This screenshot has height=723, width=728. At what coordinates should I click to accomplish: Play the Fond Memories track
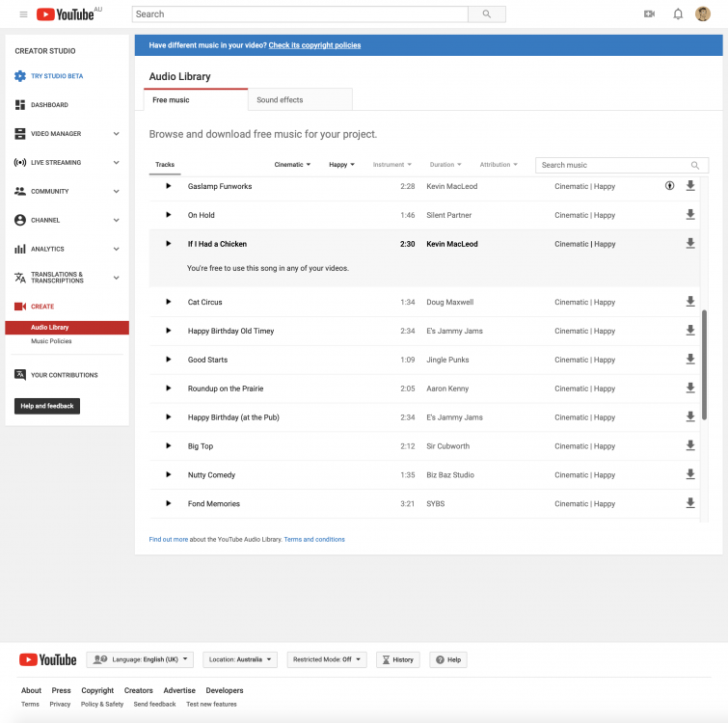[x=169, y=503]
